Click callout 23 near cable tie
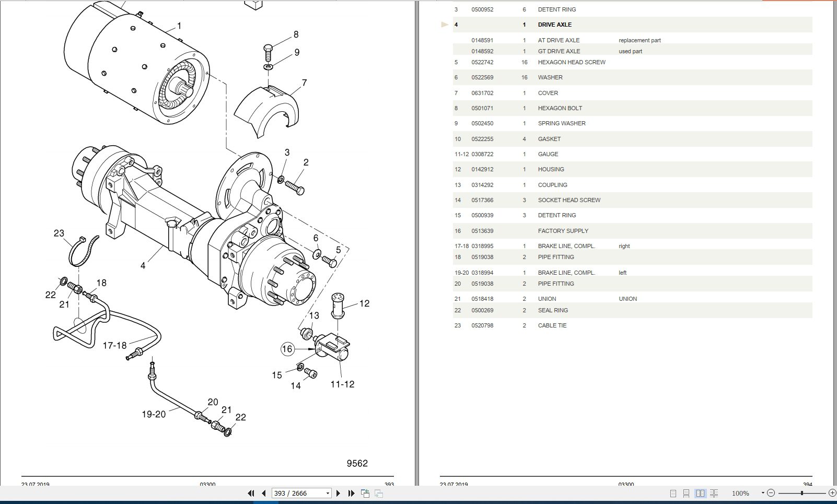 (x=59, y=233)
